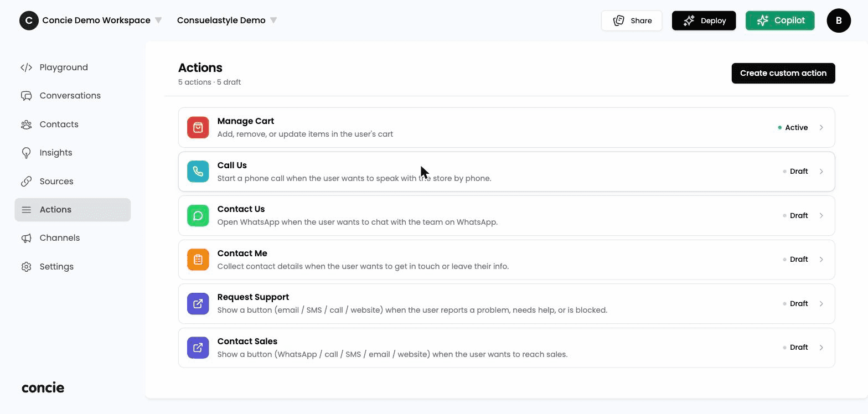Open Contacts in the sidebar
This screenshot has width=868, height=414.
coord(73,125)
